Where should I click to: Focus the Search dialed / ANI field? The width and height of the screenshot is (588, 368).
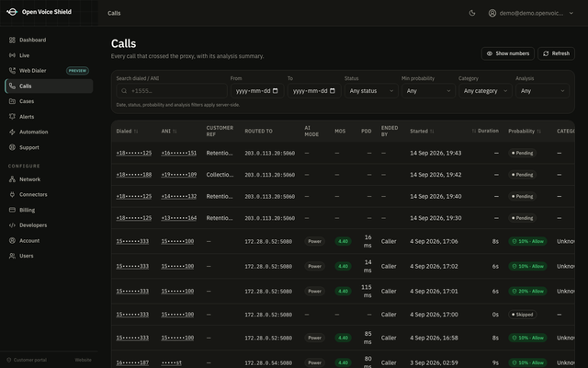click(x=172, y=91)
